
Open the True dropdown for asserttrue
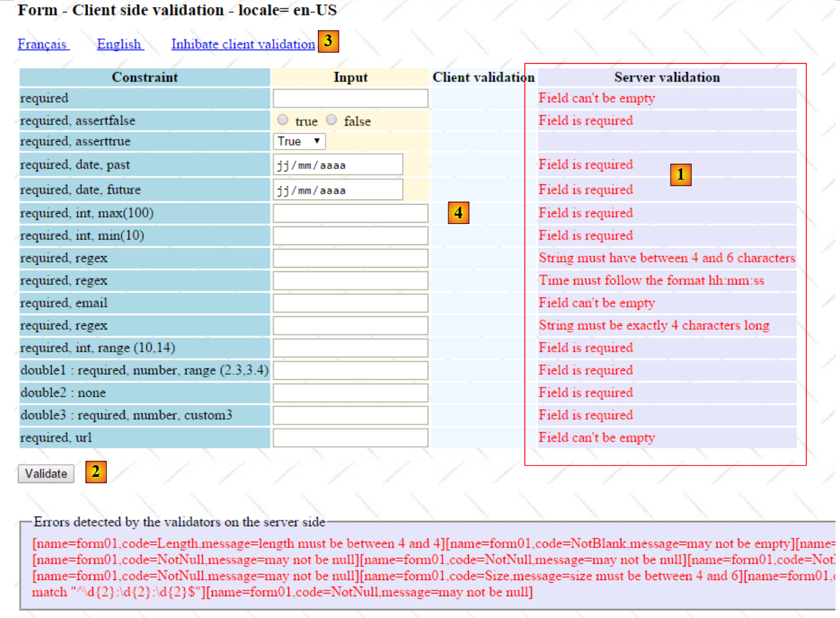pyautogui.click(x=299, y=141)
